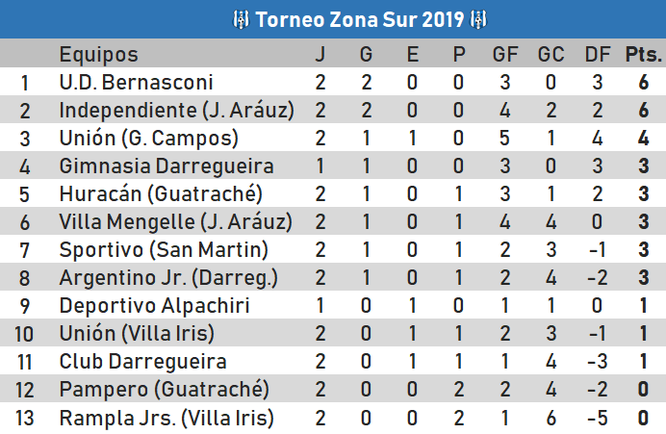Open the Independiente (J. Aráuz) team entry
This screenshot has height=434, width=666.
pyautogui.click(x=177, y=110)
